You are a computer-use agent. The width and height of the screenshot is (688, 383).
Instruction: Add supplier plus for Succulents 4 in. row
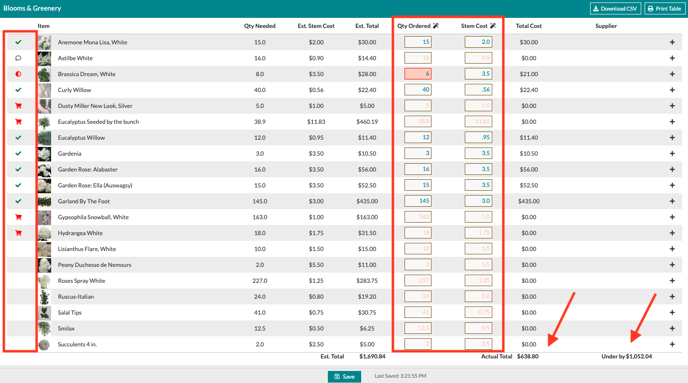click(x=672, y=344)
